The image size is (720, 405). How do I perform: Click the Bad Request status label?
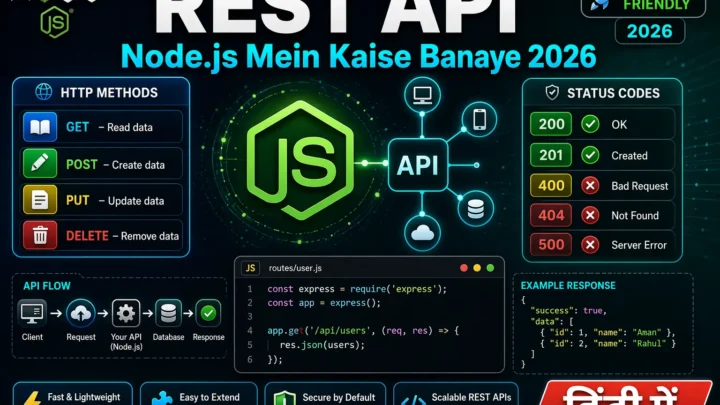[x=640, y=186]
